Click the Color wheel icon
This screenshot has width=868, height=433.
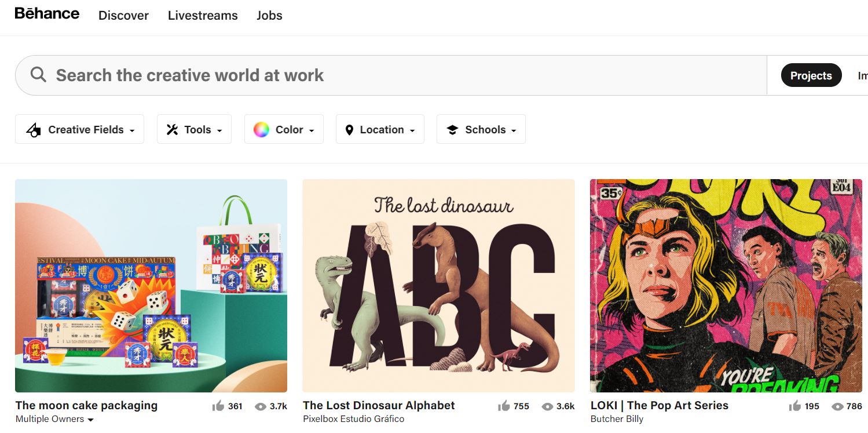[261, 130]
